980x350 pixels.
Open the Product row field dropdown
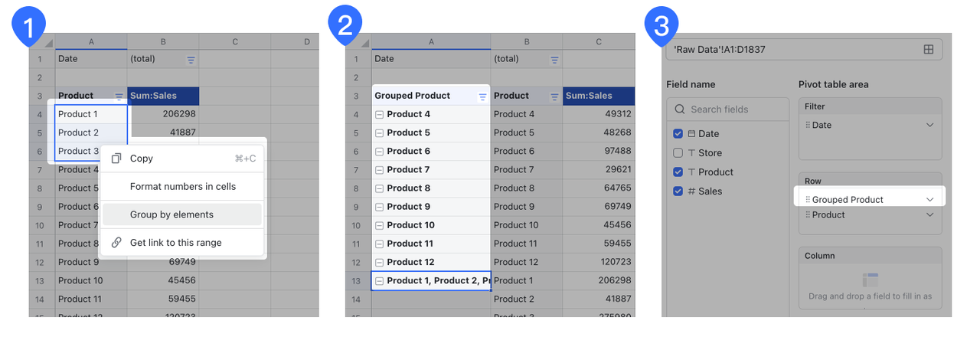(929, 215)
